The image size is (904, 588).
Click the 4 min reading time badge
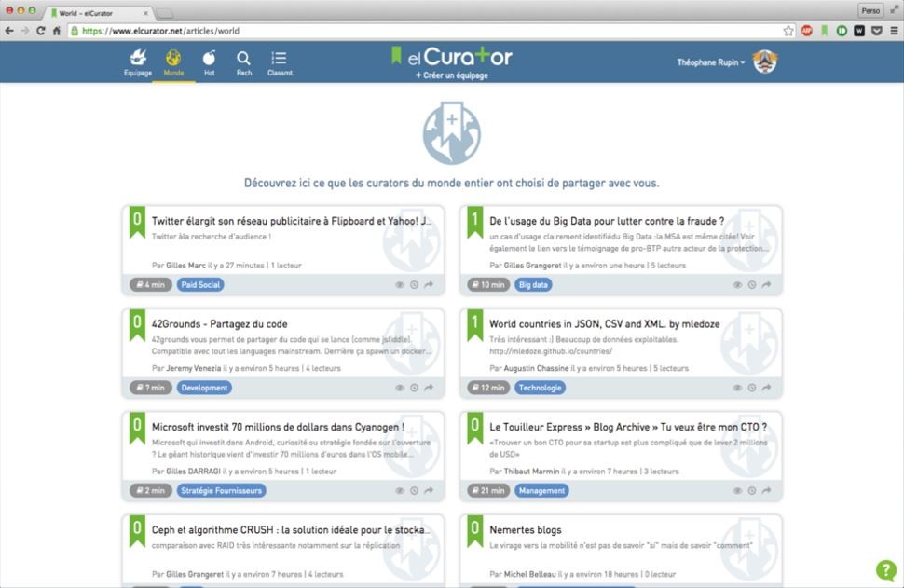point(150,285)
